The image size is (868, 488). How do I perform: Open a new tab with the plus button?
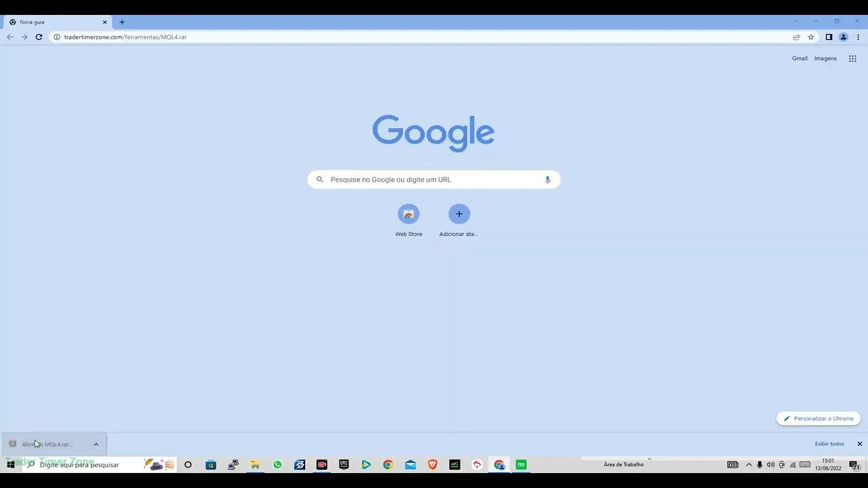pyautogui.click(x=122, y=22)
